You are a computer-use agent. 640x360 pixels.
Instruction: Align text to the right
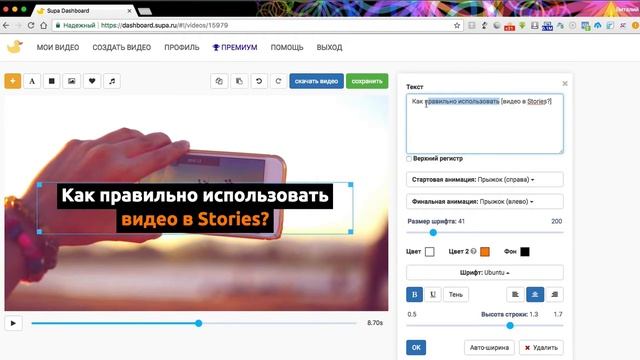555,294
